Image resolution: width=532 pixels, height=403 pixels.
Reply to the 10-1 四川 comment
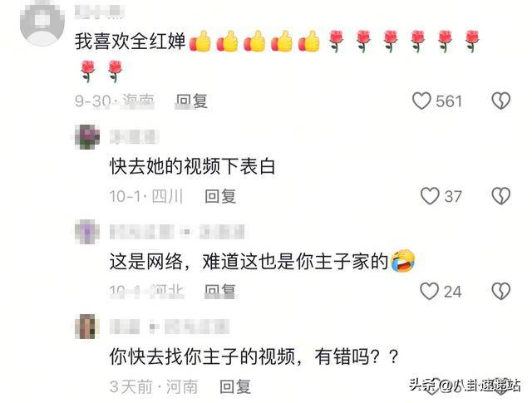click(220, 196)
